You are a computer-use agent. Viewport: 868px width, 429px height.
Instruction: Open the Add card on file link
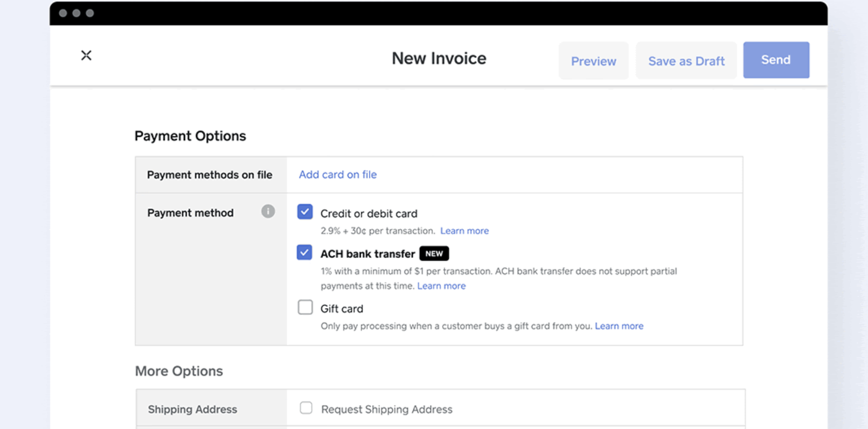coord(337,174)
